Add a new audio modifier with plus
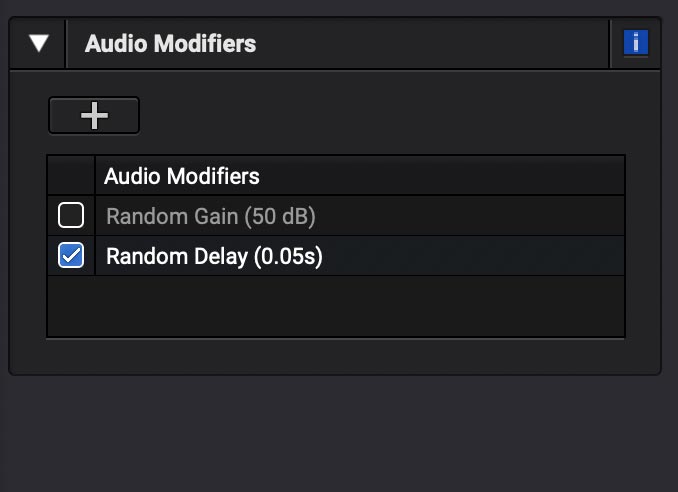Screen dimensions: 678x492 tap(94, 116)
